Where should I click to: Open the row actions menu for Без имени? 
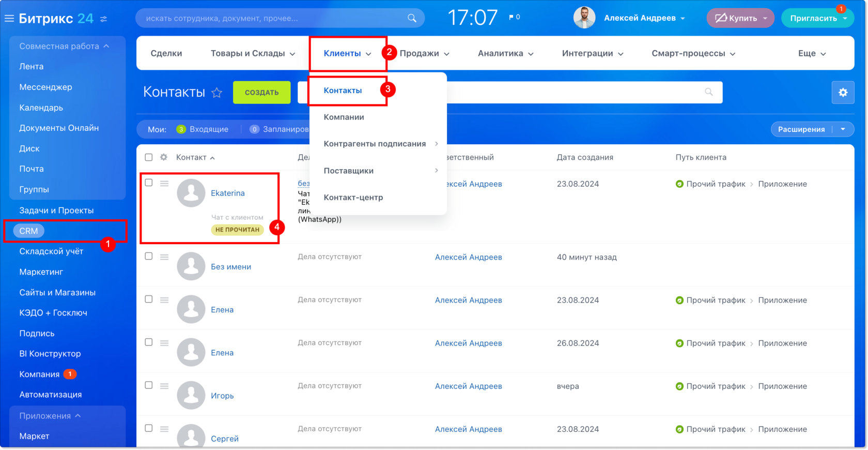coord(164,257)
